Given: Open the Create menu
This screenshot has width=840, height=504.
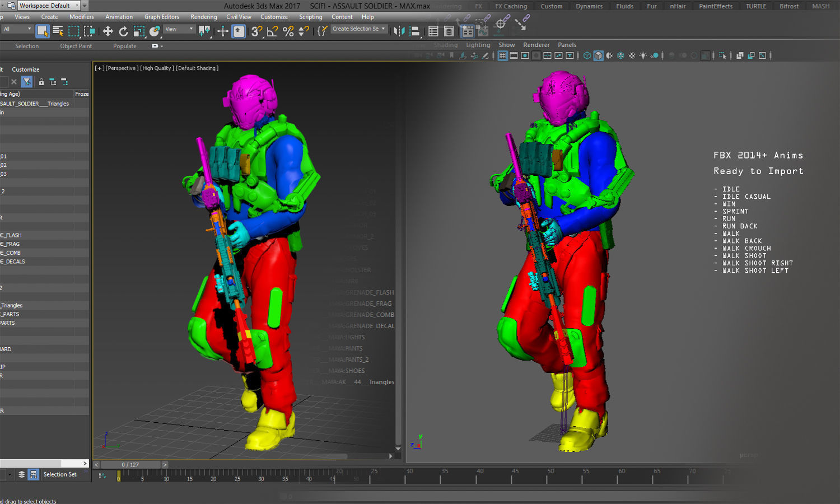Looking at the screenshot, I should pyautogui.click(x=49, y=17).
